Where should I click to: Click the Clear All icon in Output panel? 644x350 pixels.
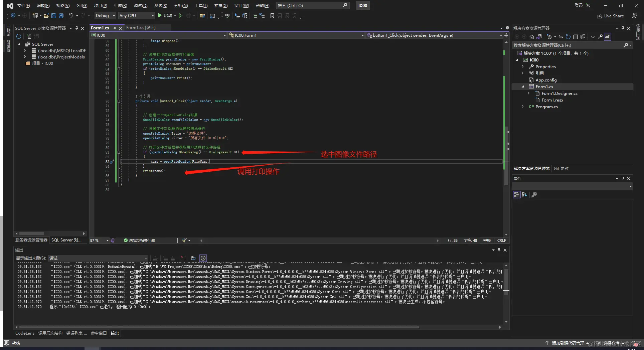click(183, 258)
